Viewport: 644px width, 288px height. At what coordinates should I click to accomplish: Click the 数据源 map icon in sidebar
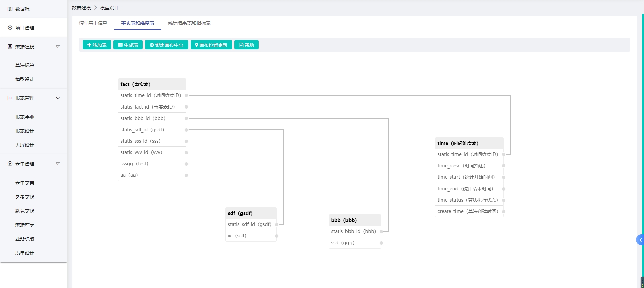10,9
